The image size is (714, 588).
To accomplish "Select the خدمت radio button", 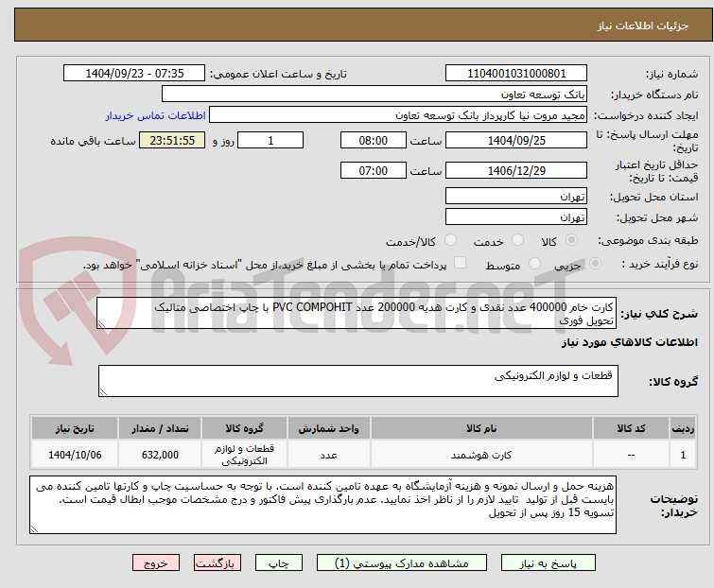I will point(517,240).
